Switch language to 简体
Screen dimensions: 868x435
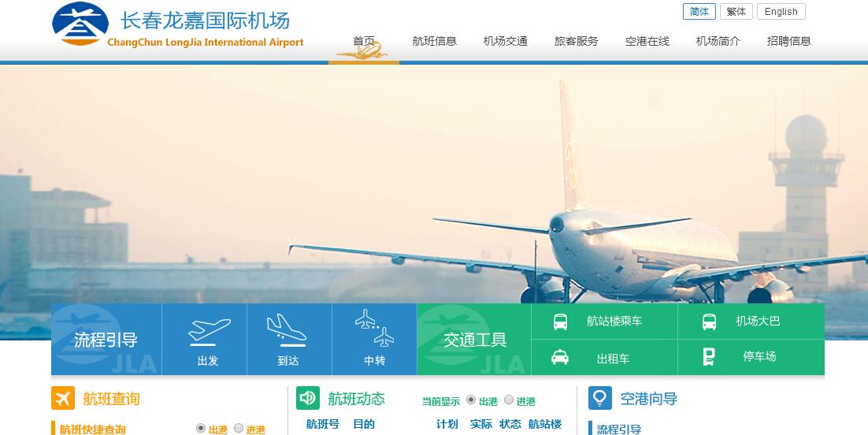(699, 12)
